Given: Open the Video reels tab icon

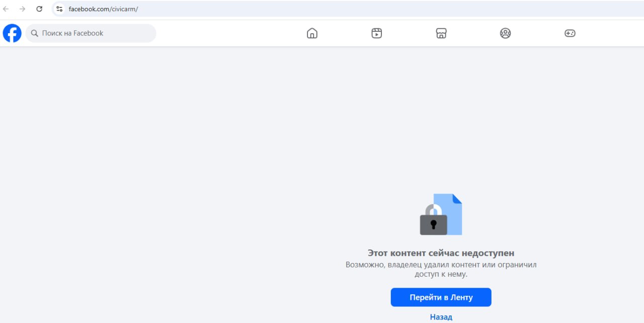Looking at the screenshot, I should (x=376, y=33).
